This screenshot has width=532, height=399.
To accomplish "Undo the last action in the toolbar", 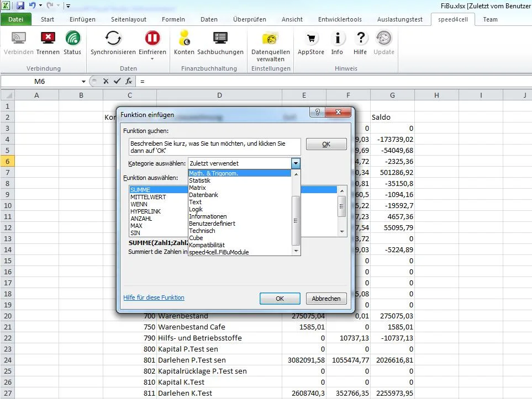I will pos(32,5).
